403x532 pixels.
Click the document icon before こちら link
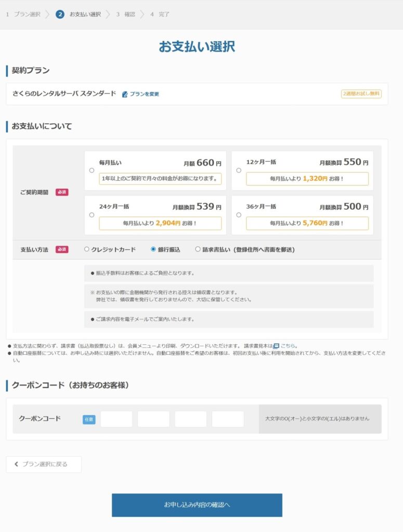(x=276, y=345)
